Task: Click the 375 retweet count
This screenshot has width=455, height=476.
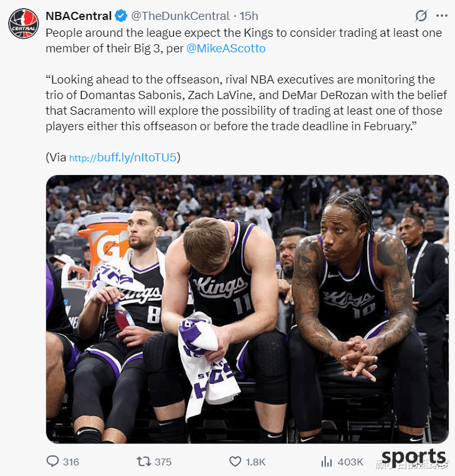Action: (163, 462)
